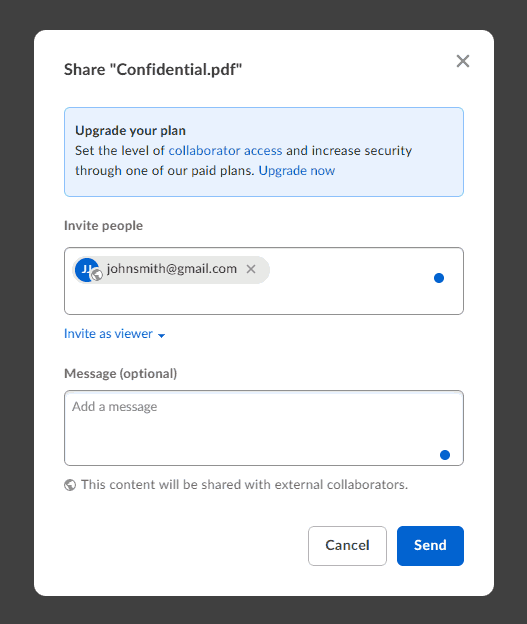
Task: Cancel sharing Confidential.pdf
Action: (347, 546)
